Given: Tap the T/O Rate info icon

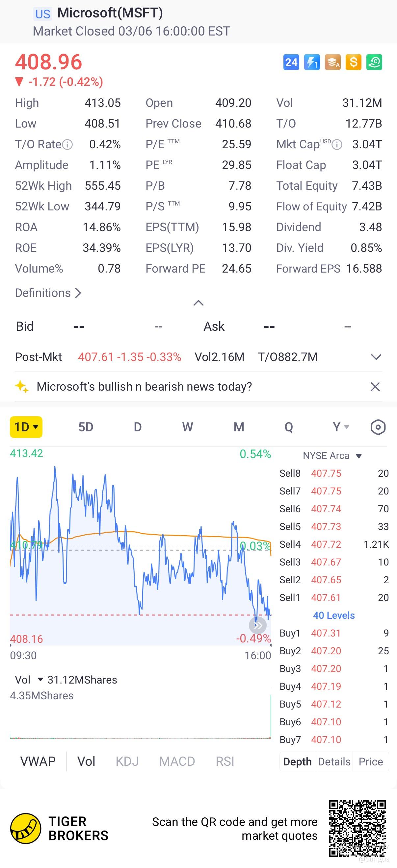Looking at the screenshot, I should tap(68, 145).
